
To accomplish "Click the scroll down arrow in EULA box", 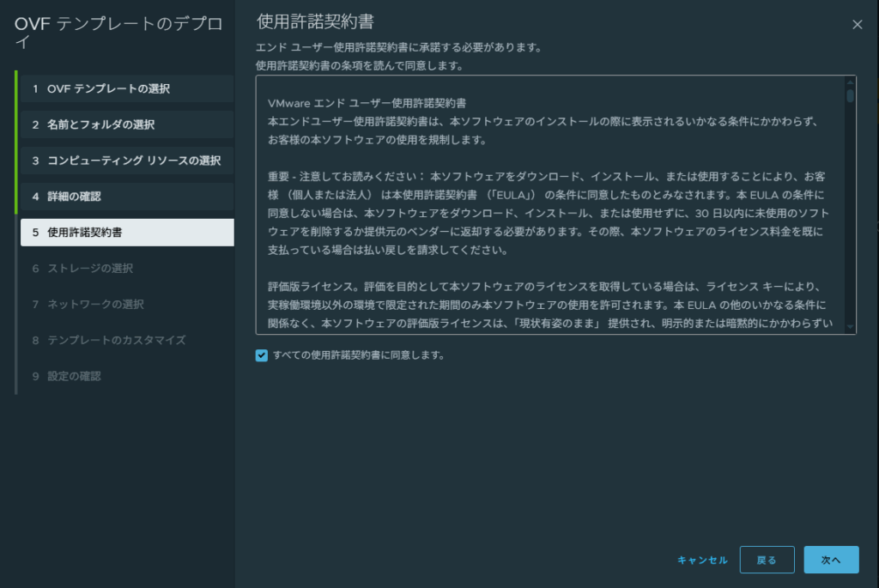I will [x=850, y=327].
